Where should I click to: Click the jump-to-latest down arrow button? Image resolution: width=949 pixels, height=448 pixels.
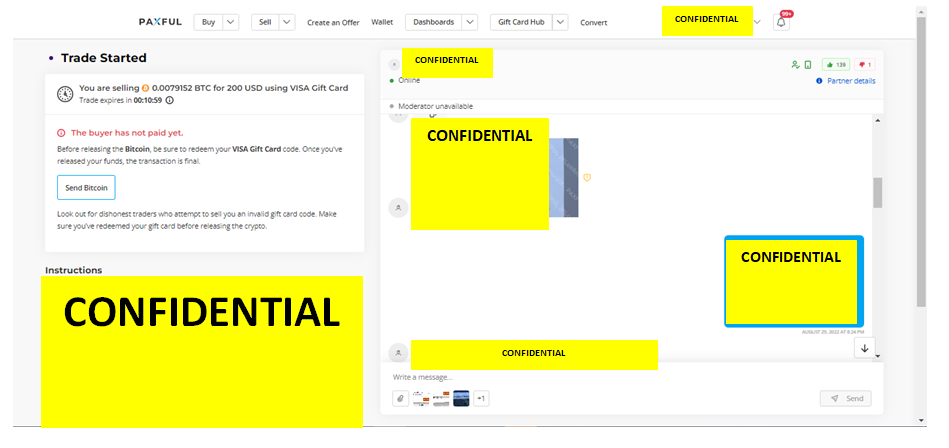tap(864, 348)
